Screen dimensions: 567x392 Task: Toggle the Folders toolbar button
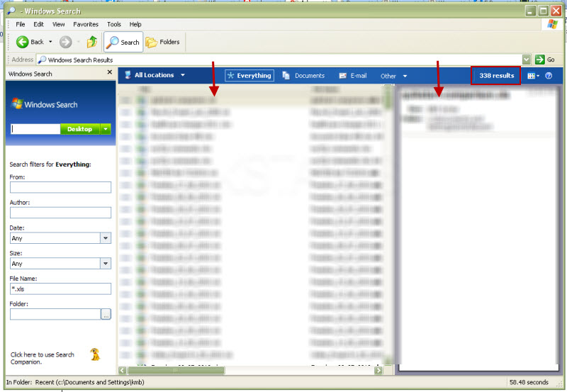pos(162,42)
